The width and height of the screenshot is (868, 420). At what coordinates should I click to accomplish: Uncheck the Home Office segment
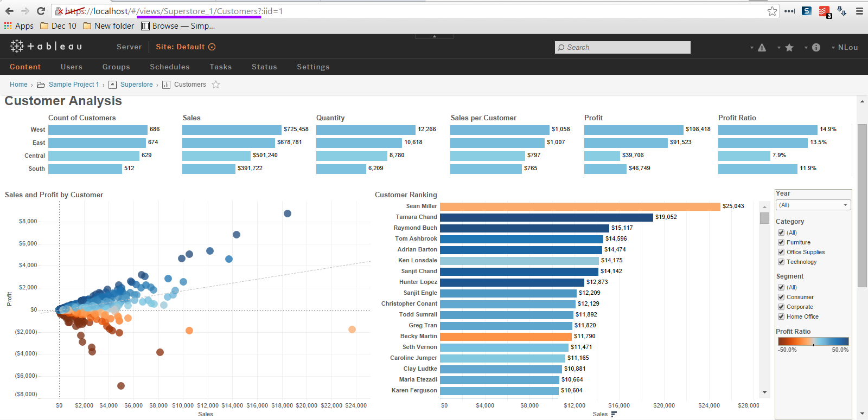(x=781, y=317)
